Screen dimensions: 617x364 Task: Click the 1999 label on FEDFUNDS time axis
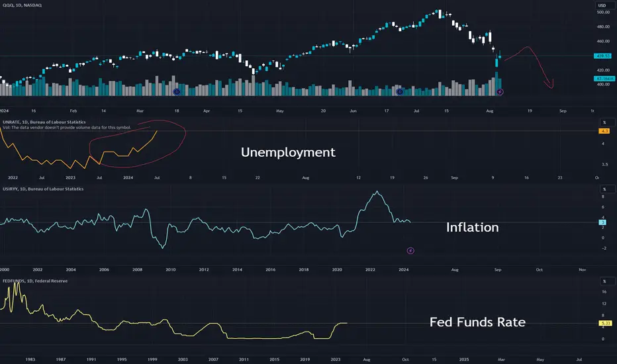click(152, 359)
